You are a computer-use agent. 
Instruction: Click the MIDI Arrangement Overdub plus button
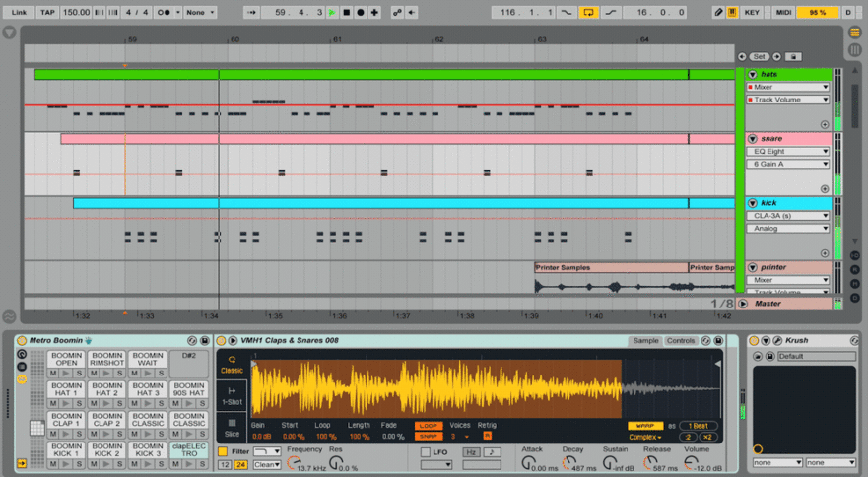[374, 12]
